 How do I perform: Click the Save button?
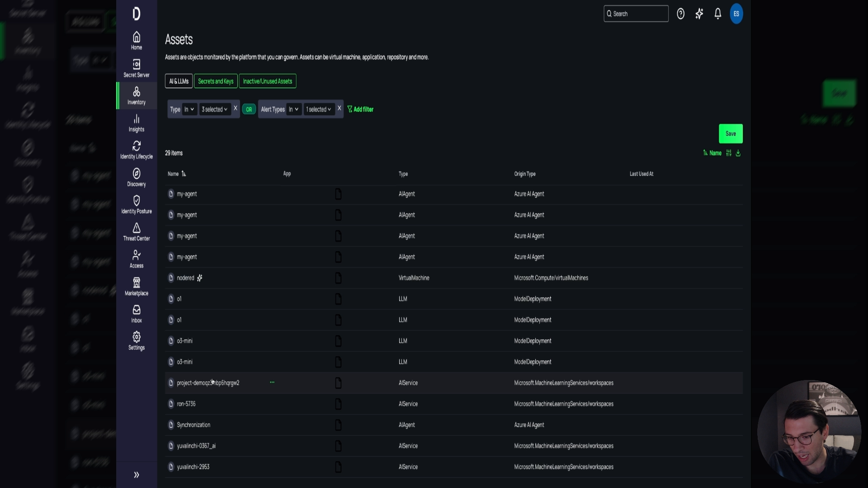click(x=731, y=134)
